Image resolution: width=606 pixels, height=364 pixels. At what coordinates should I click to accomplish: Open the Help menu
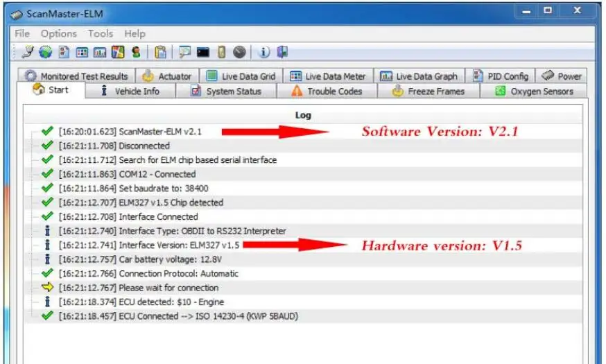tap(135, 33)
